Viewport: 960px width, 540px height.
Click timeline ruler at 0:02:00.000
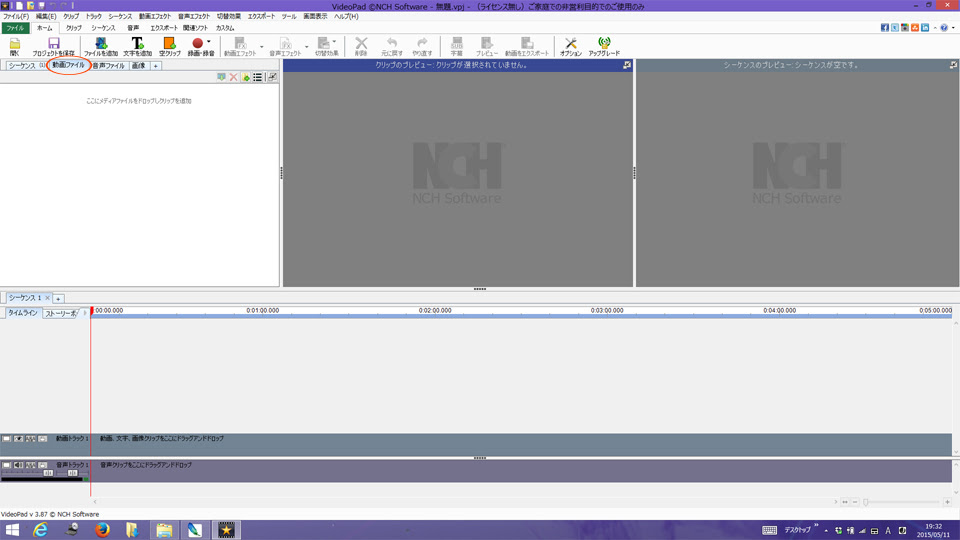(435, 310)
